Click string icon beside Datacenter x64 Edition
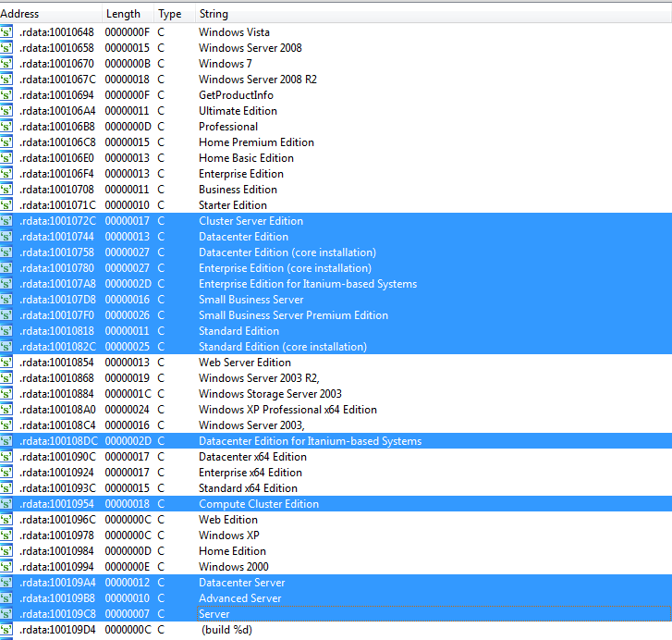The width and height of the screenshot is (672, 640). tap(6, 457)
